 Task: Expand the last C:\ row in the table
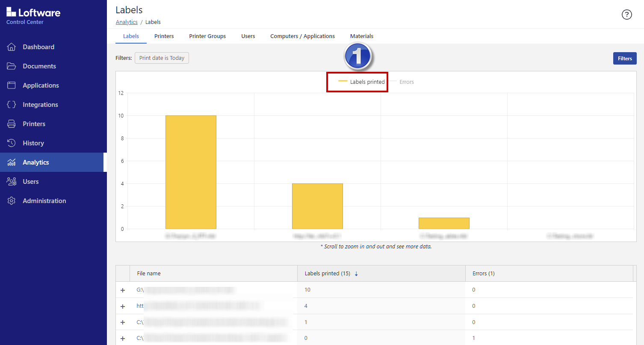pos(123,338)
